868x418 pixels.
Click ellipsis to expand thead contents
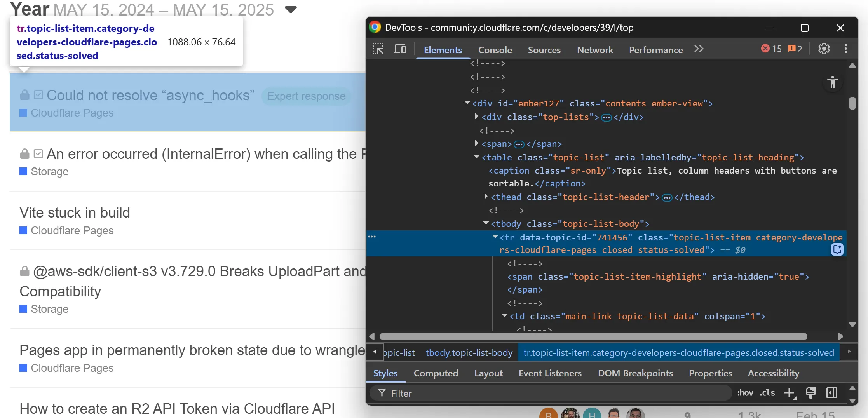[667, 197]
